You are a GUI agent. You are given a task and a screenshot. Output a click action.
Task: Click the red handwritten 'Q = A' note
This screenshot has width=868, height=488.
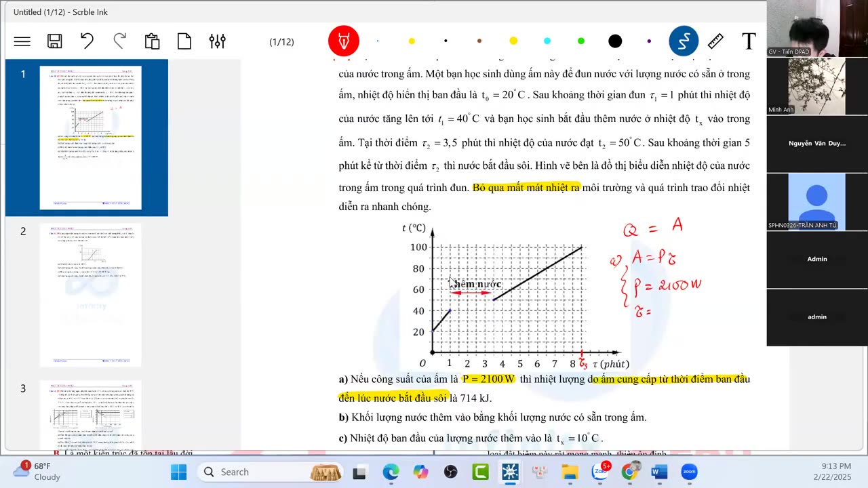tap(652, 228)
